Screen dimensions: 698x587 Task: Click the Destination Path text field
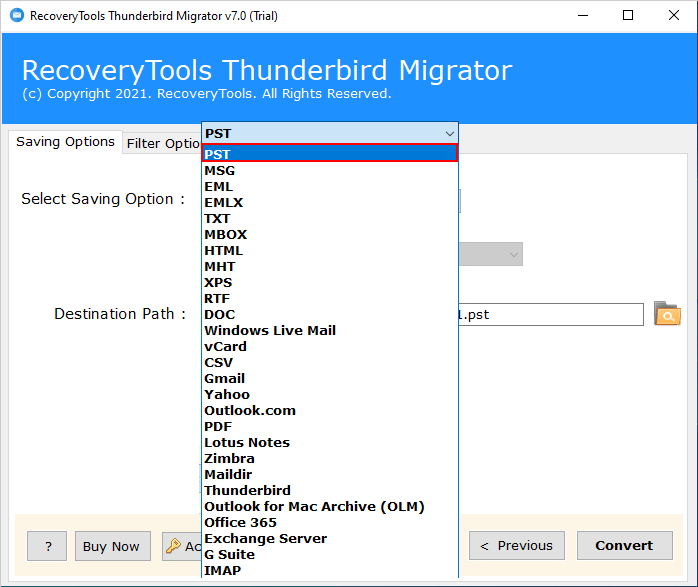click(x=551, y=315)
